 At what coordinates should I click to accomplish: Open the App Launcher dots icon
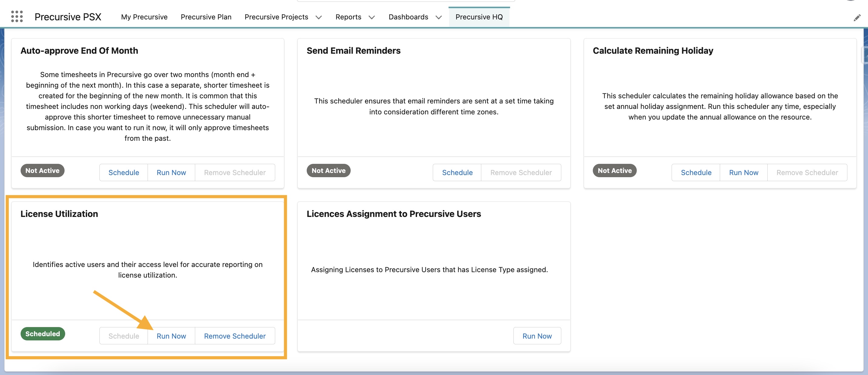(17, 16)
